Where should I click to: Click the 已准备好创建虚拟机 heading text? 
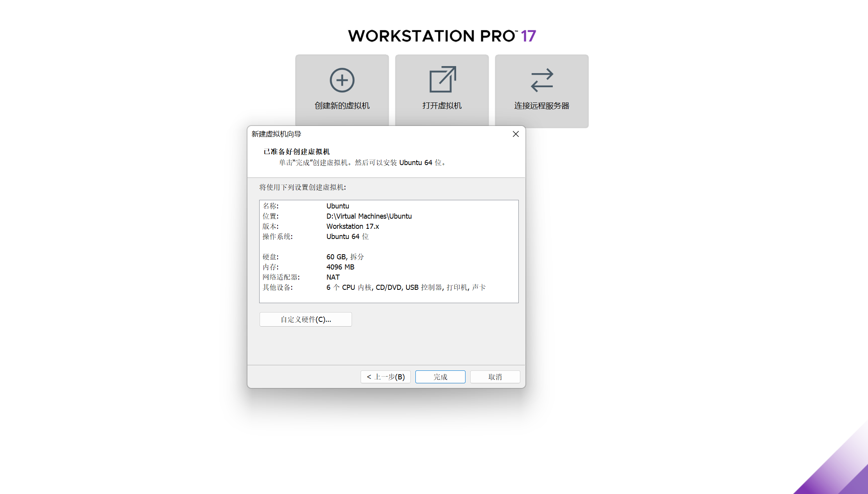pyautogui.click(x=296, y=152)
